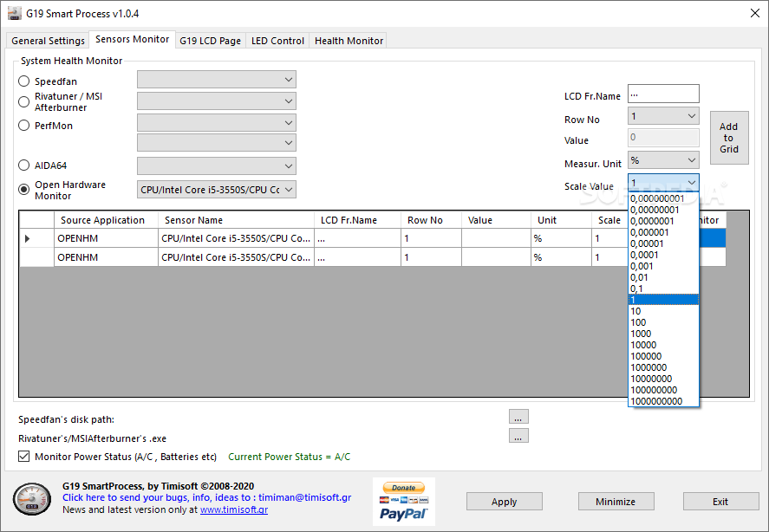Click the app icon in title bar
This screenshot has height=532, width=769.
[x=15, y=13]
